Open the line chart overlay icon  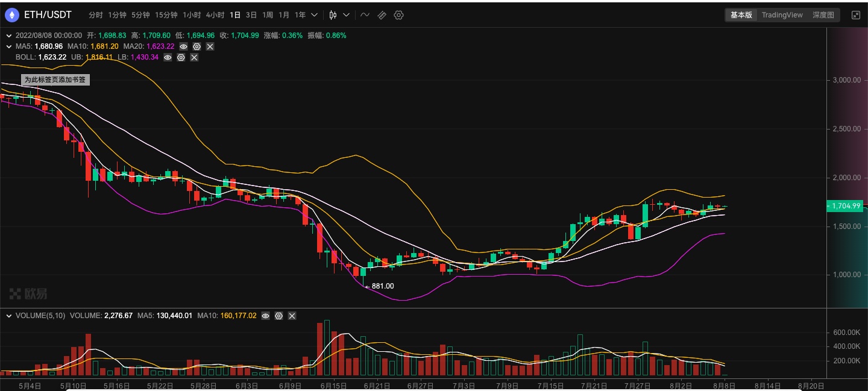(x=365, y=15)
